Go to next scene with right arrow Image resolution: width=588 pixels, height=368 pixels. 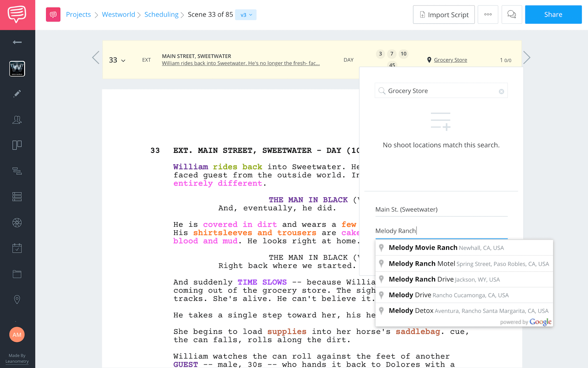pyautogui.click(x=527, y=58)
